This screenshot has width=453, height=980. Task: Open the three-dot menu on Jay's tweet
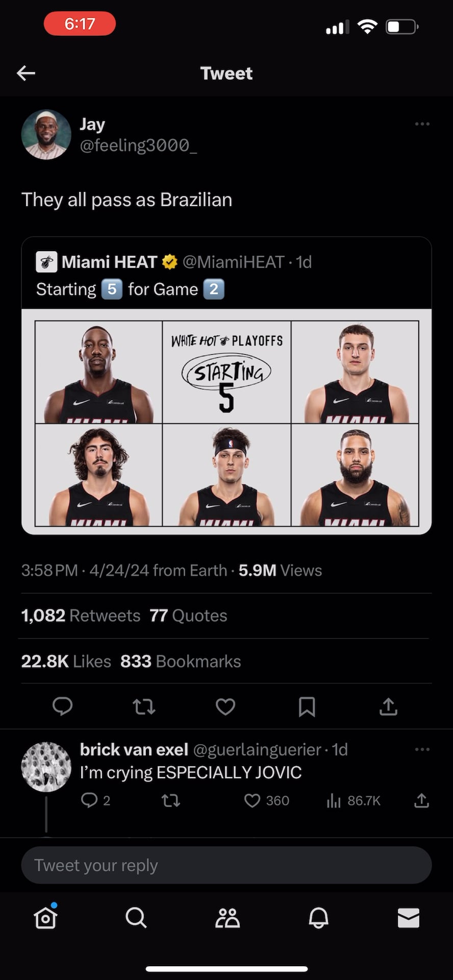tap(422, 124)
